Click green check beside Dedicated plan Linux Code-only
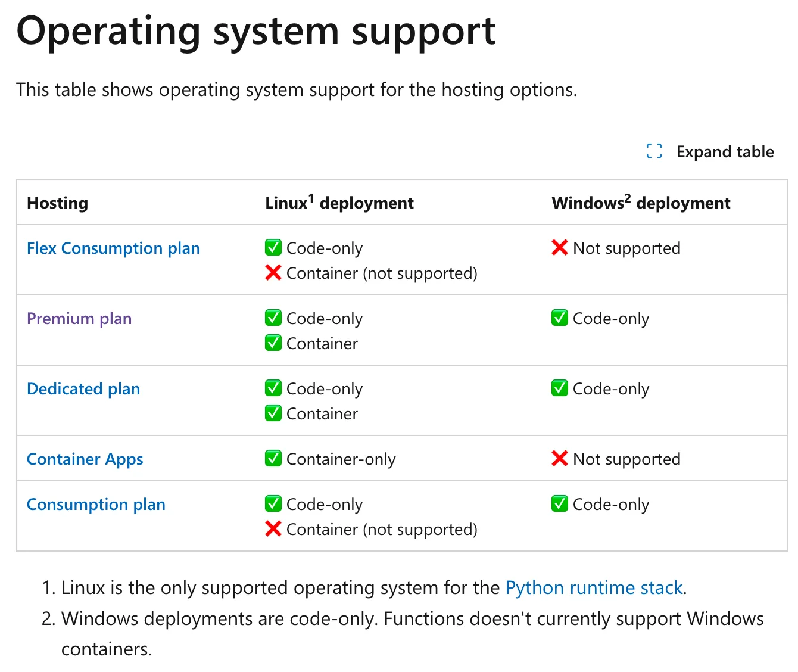Screen dimensions: 798x672 click(x=273, y=388)
